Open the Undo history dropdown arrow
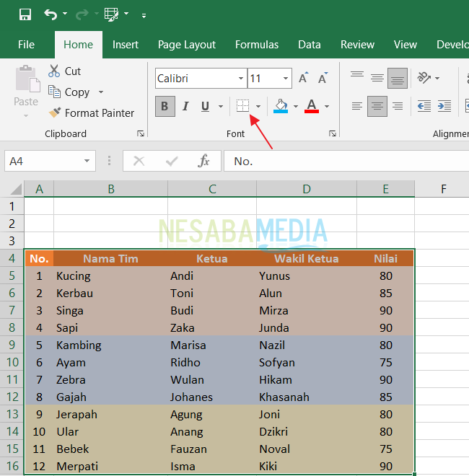 (x=65, y=14)
